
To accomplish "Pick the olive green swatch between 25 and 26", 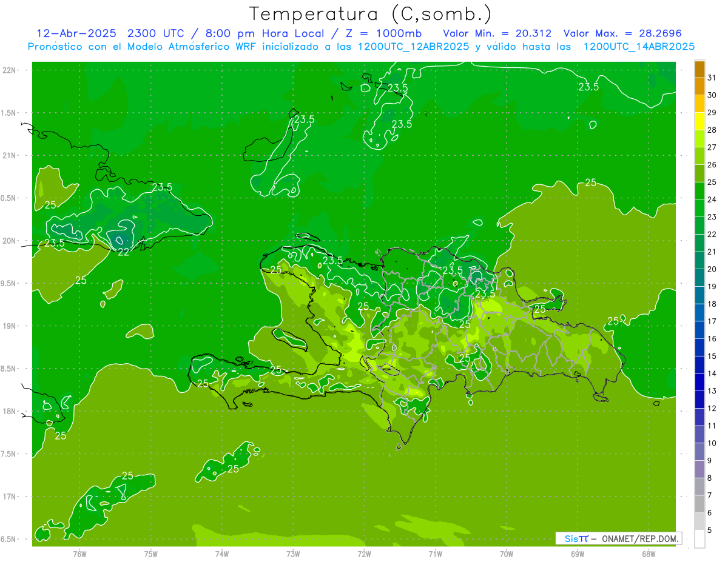I will tap(699, 173).
